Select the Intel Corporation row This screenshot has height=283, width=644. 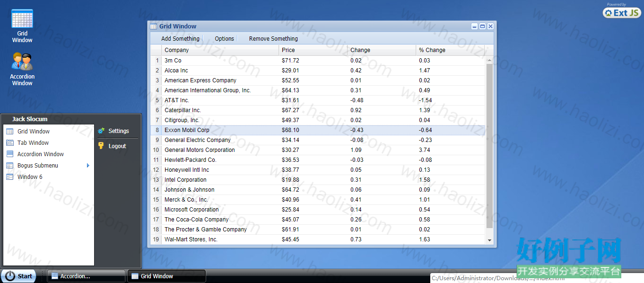tap(318, 180)
